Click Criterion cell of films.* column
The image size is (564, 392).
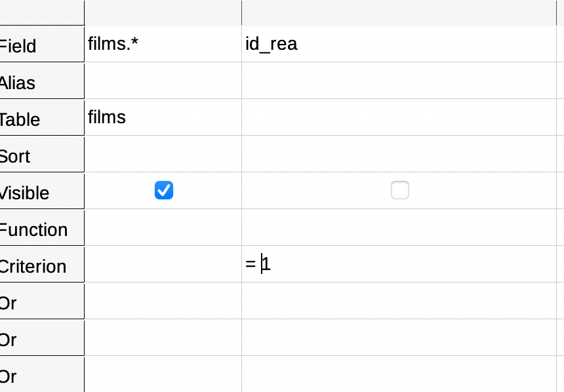click(x=163, y=264)
